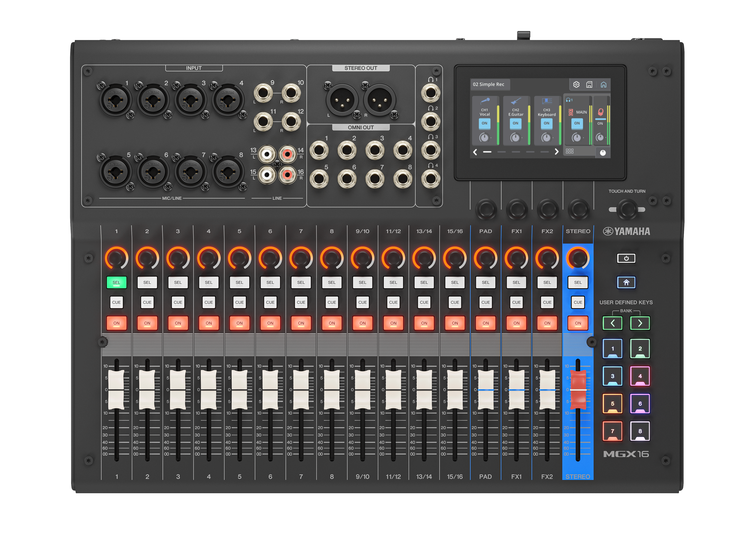The height and width of the screenshot is (534, 756).
Task: Tap the 02 Simple Rec scene title
Action: 489,85
